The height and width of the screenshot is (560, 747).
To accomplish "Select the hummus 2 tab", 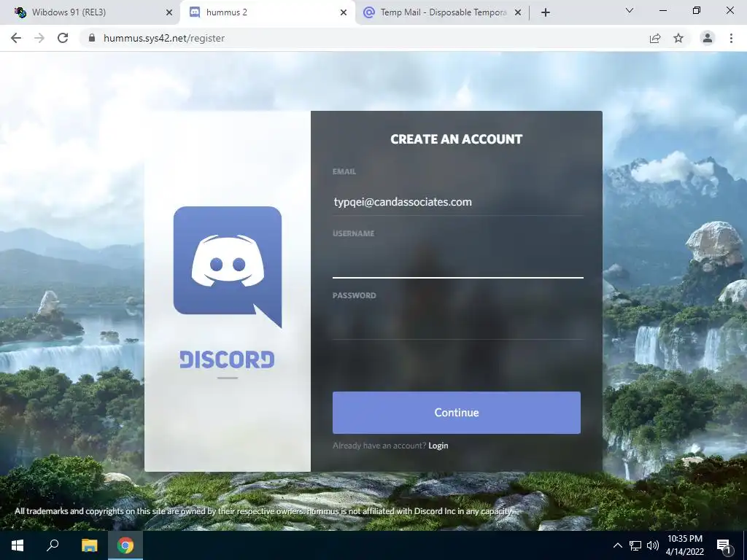I will (x=268, y=12).
